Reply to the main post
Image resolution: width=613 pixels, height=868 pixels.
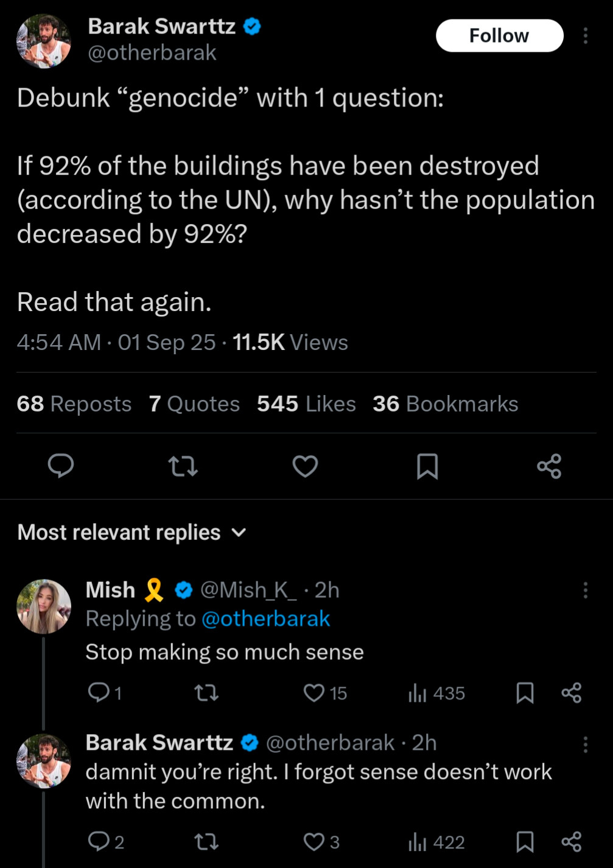pos(61,466)
